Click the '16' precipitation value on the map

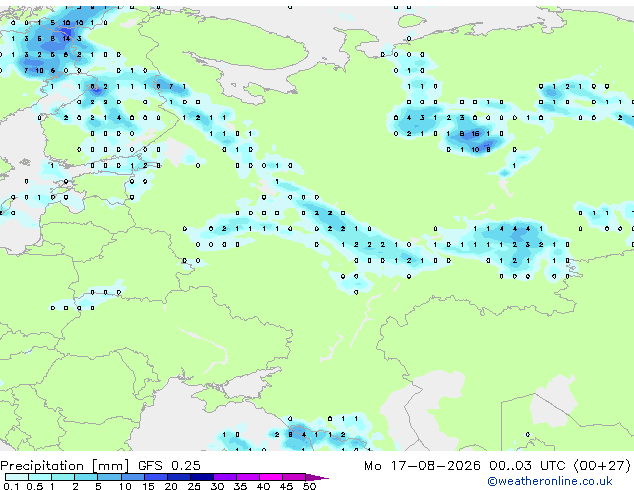pos(475,133)
